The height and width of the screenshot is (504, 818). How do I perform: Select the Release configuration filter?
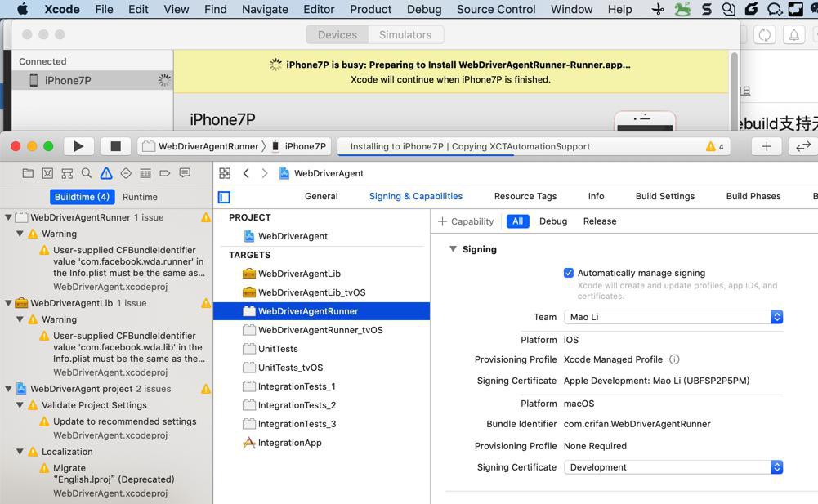pyautogui.click(x=600, y=221)
